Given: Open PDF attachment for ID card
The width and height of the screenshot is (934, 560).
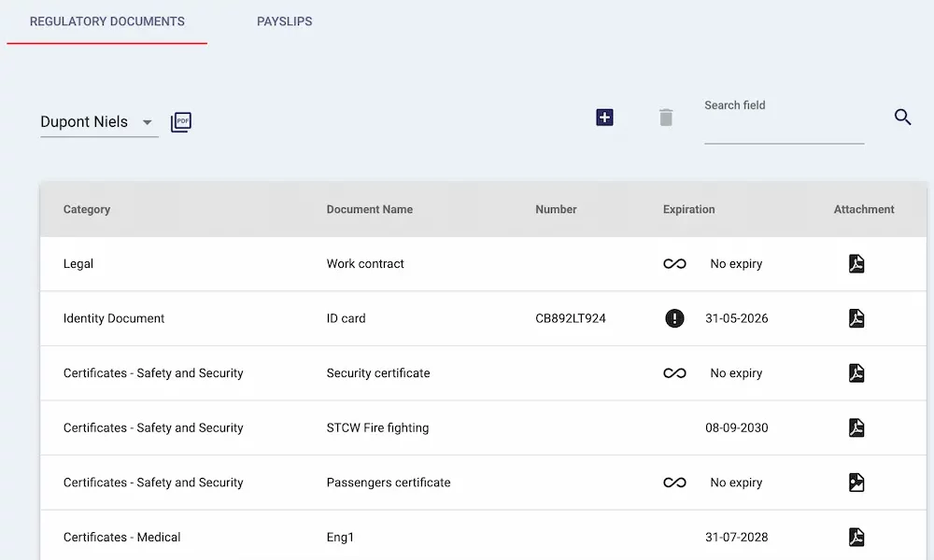Looking at the screenshot, I should coord(856,318).
